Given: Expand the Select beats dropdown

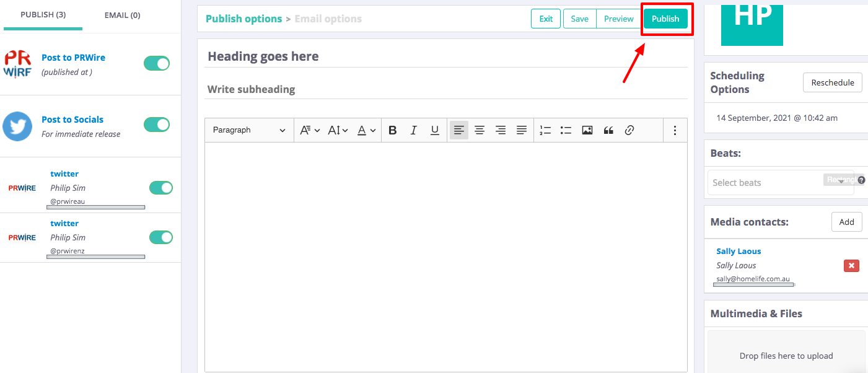Looking at the screenshot, I should click(780, 183).
